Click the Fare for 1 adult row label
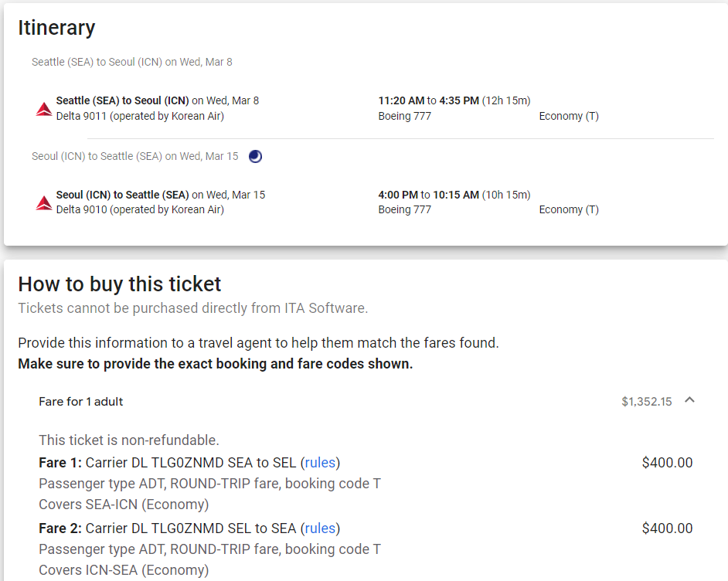This screenshot has height=581, width=728. [x=81, y=402]
